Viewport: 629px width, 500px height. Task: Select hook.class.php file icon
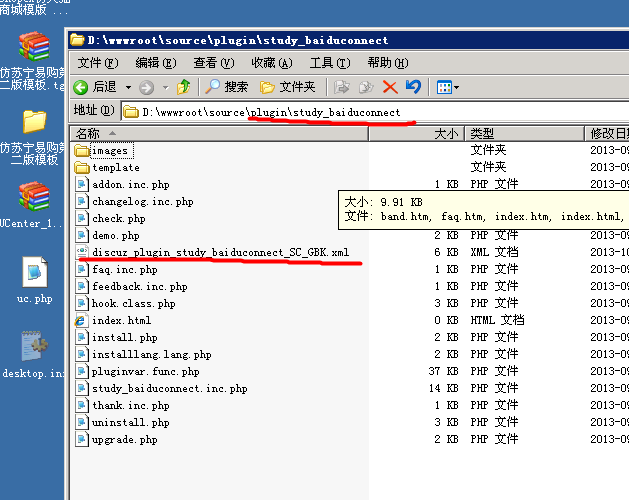(82, 303)
